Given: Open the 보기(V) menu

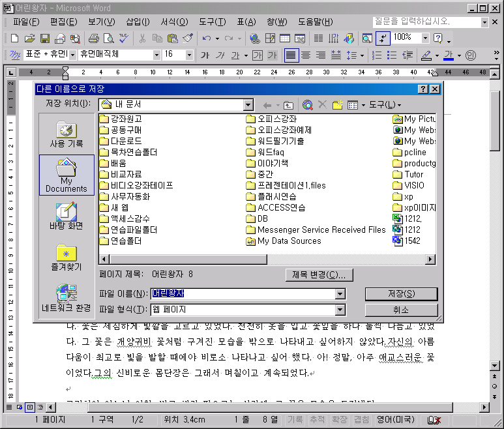Looking at the screenshot, I should pyautogui.click(x=102, y=22).
